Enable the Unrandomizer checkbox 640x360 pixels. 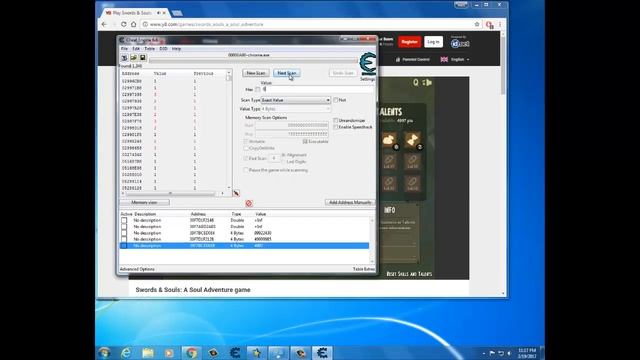tap(336, 120)
